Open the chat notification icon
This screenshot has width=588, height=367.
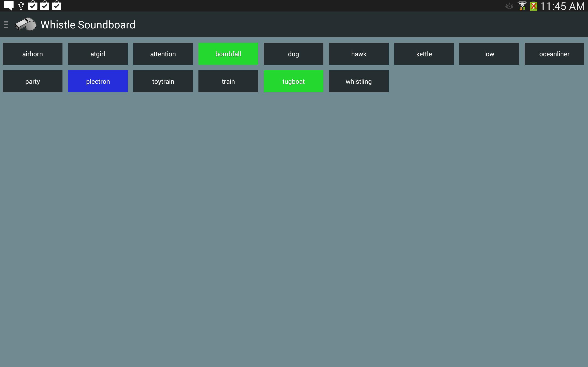pyautogui.click(x=9, y=5)
